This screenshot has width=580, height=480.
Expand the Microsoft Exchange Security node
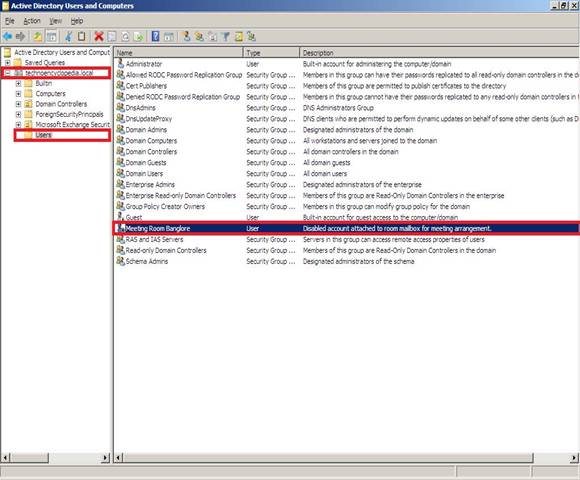[x=18, y=125]
